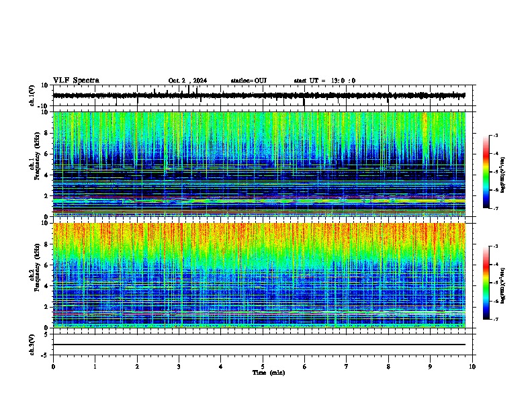This screenshot has width=532, height=411.
Task: Click the flat ch.3 voltage line
Action: tap(259, 345)
